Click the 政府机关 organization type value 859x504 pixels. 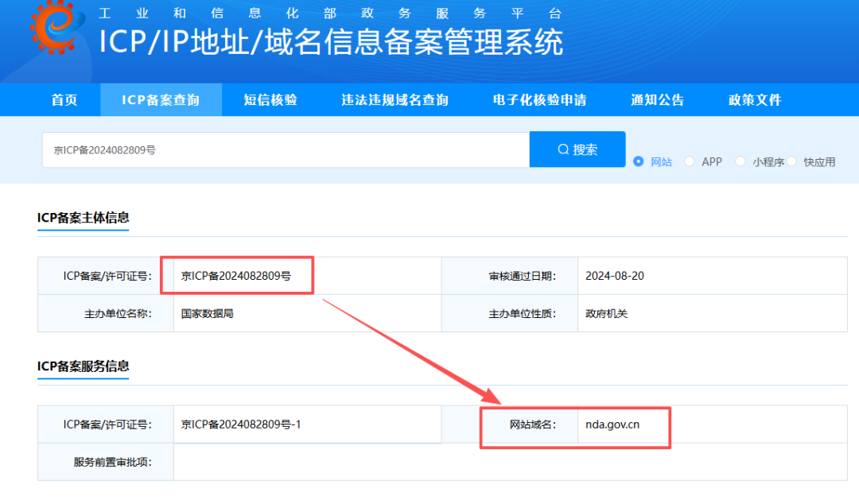[606, 313]
